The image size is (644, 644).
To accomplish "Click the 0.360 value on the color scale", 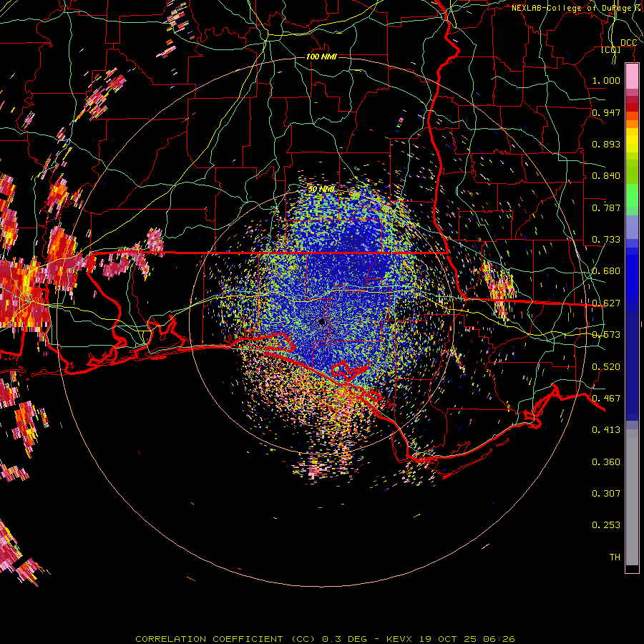I will pyautogui.click(x=606, y=462).
